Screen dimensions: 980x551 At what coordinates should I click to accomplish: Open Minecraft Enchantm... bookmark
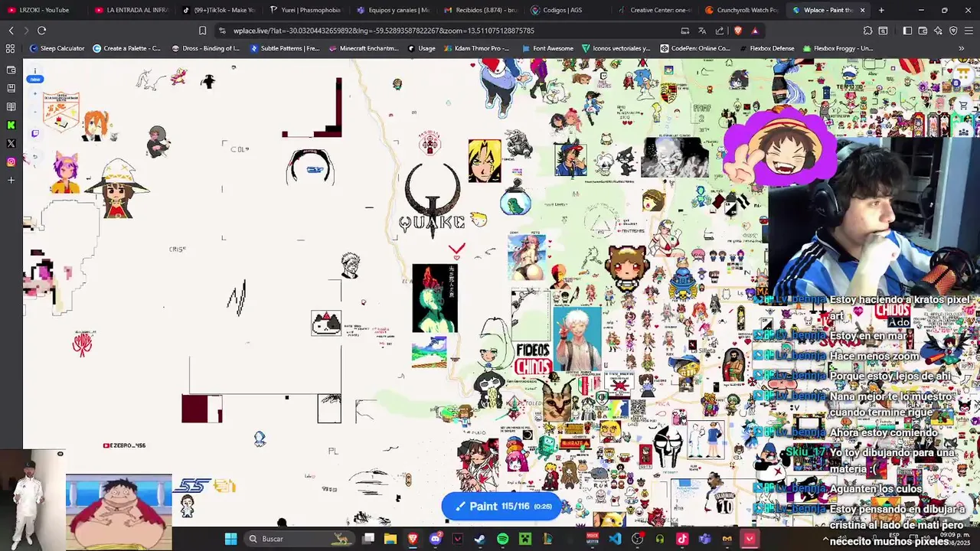(364, 48)
